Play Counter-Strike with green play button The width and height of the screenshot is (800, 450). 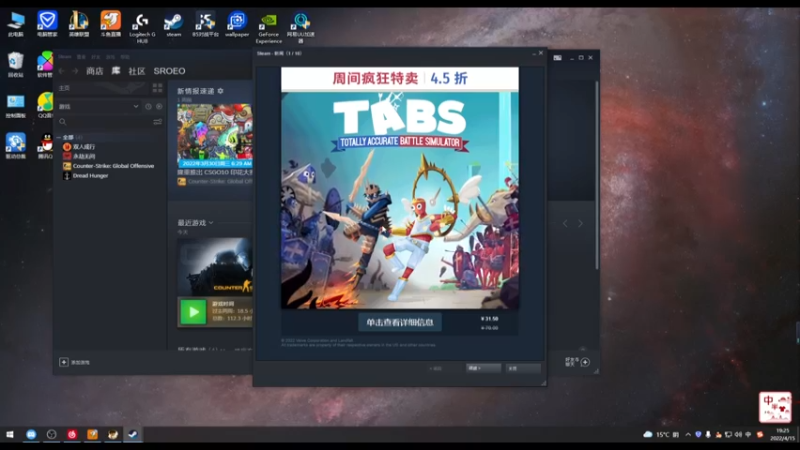(x=193, y=312)
